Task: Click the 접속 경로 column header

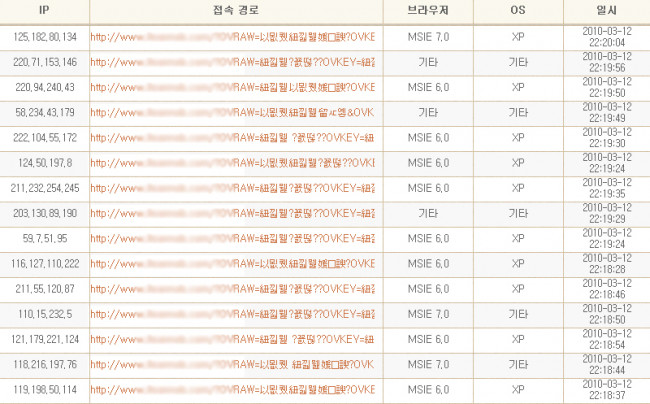Action: (236, 10)
